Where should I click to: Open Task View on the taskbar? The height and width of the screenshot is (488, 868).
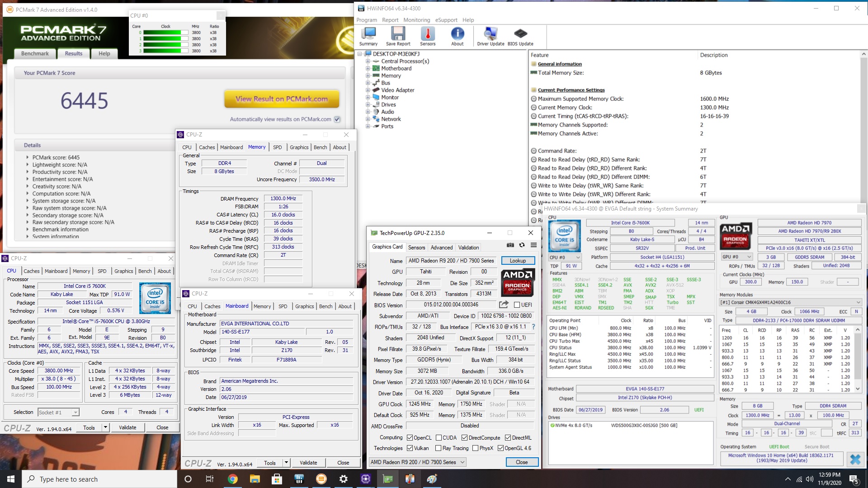[x=210, y=479]
